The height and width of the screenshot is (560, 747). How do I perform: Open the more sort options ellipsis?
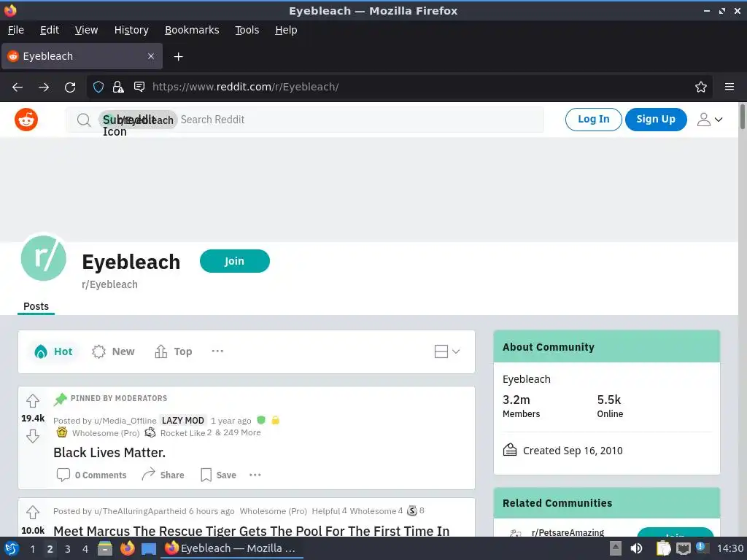click(217, 351)
